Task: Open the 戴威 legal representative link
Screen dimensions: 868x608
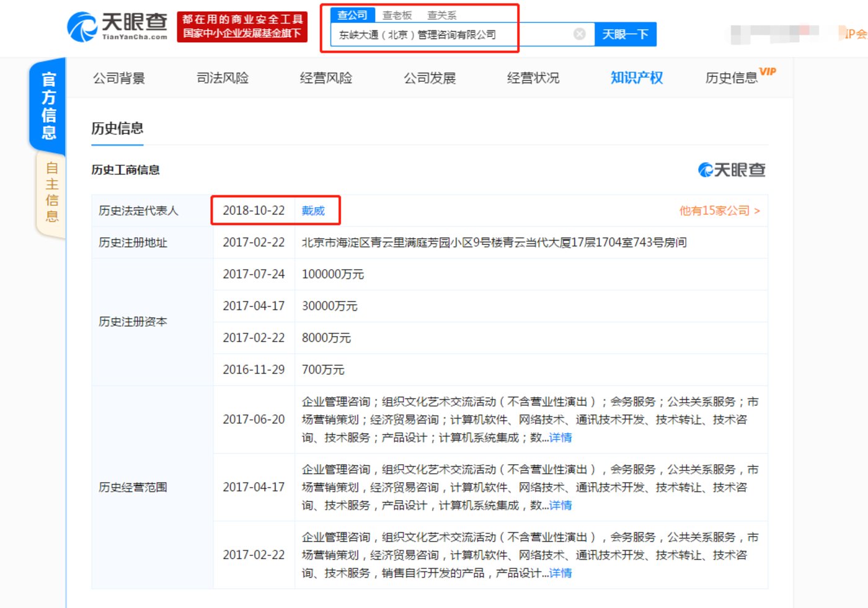Action: click(313, 211)
